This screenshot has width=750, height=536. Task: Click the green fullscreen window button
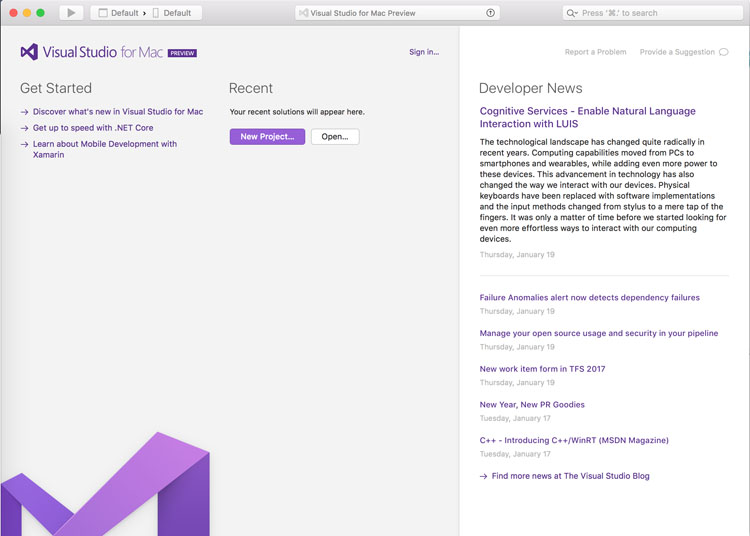[41, 13]
